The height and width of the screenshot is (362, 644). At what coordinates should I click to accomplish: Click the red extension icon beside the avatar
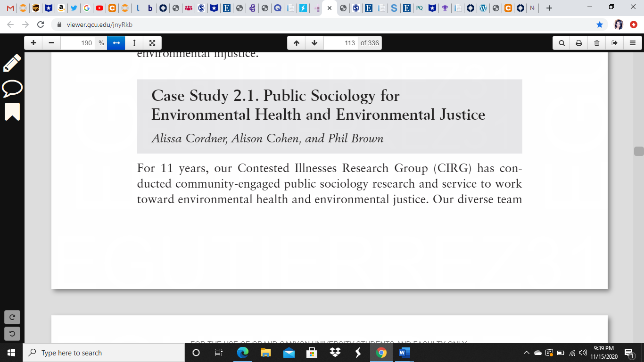tap(633, 25)
